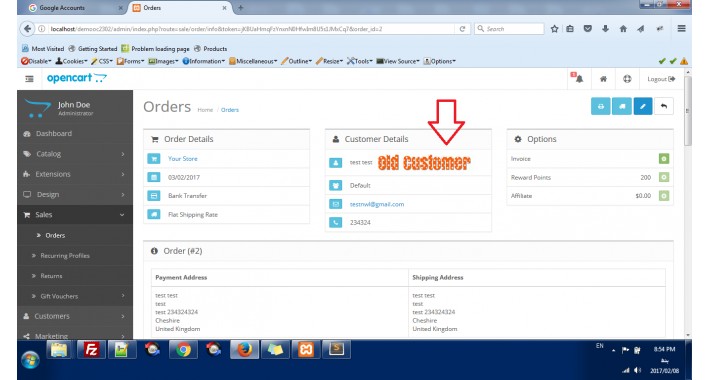This screenshot has height=380, width=710.
Task: Click the Firefox back navigation arrow
Action: [28, 29]
